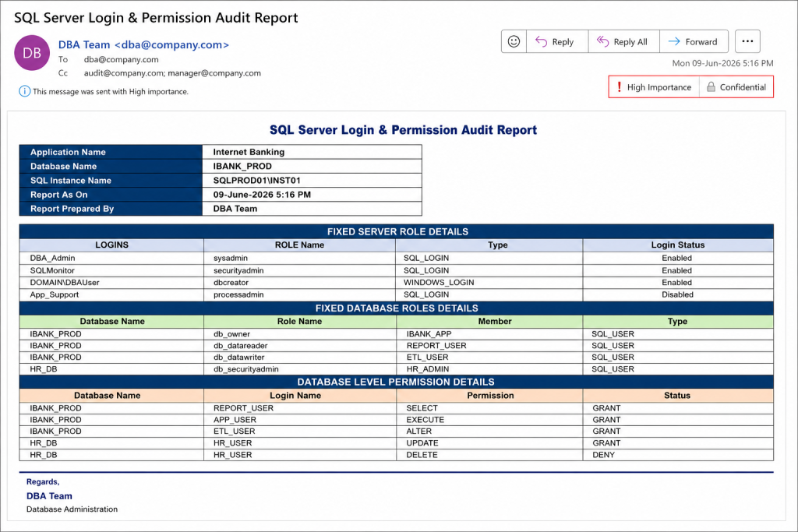Select the WINDOWS_LOGIN type cell

pyautogui.click(x=489, y=283)
